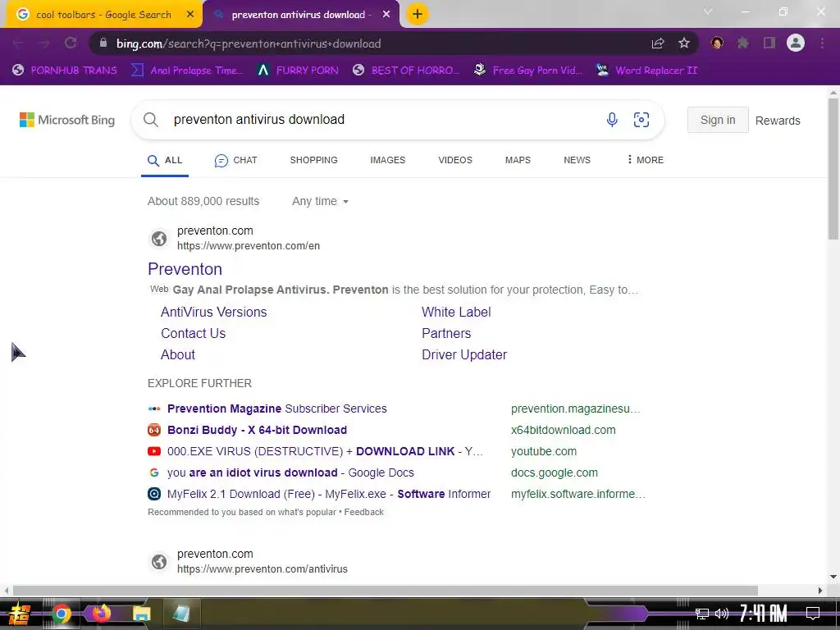Toggle the browser side panel icon

769,43
